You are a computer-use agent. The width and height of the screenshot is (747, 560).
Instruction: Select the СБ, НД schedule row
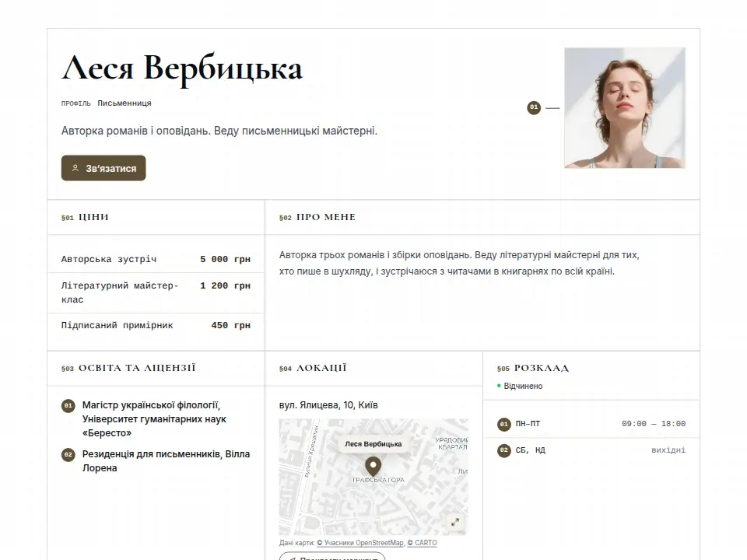[x=591, y=450]
